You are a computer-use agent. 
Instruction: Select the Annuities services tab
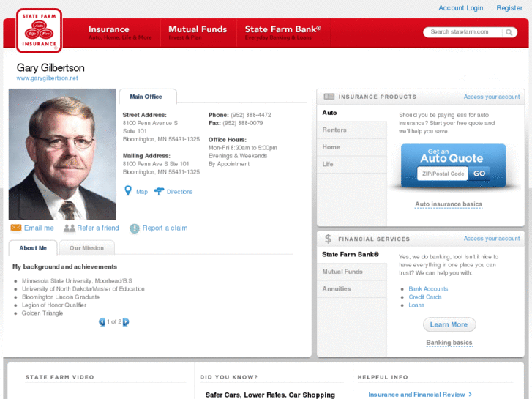click(352, 289)
